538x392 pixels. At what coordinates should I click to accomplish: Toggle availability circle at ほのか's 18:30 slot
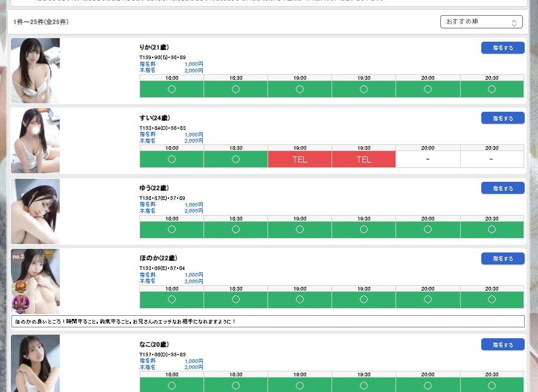[235, 300]
